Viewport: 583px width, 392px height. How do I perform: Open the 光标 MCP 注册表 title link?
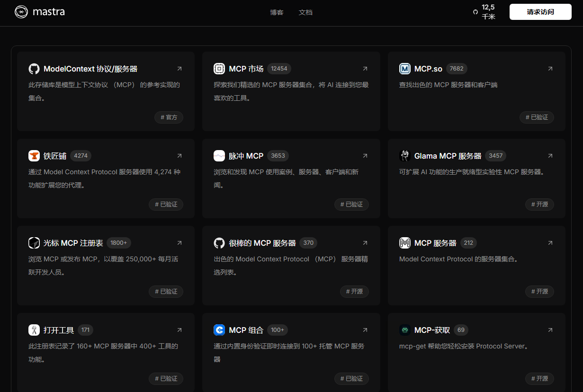click(x=73, y=243)
